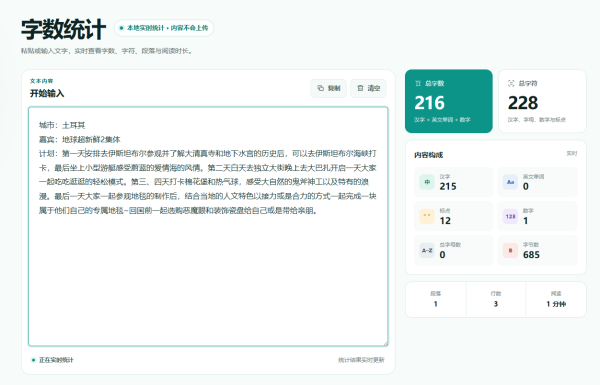Click the 标点 quotation icon
The width and height of the screenshot is (600, 385).
point(427,216)
